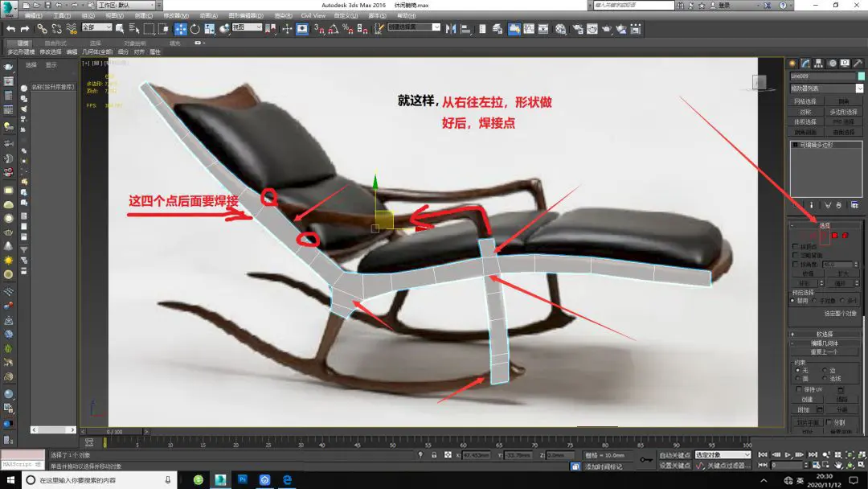Screen dimensions: 868x489
Task: Click the Line009 object name field
Action: 823,76
